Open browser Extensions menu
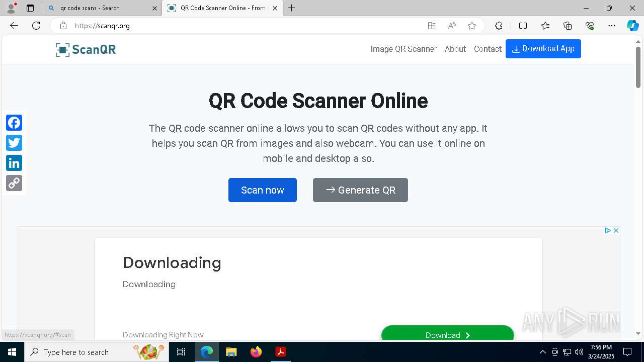Image resolution: width=644 pixels, height=362 pixels. (x=499, y=26)
